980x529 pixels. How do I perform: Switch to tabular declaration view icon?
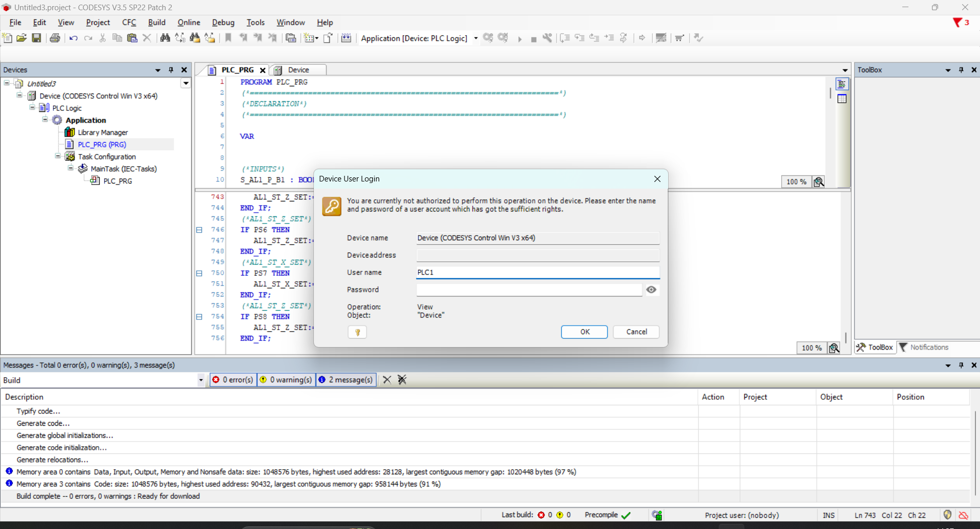(x=841, y=99)
